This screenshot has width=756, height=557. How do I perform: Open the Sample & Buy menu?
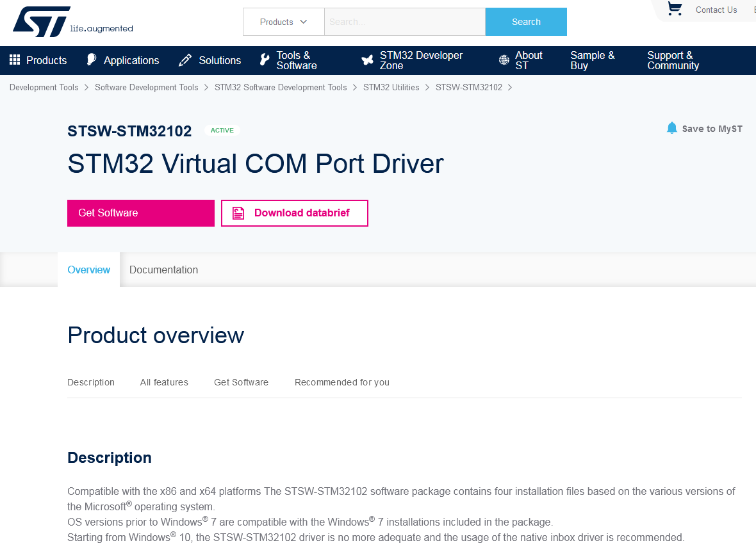592,60
